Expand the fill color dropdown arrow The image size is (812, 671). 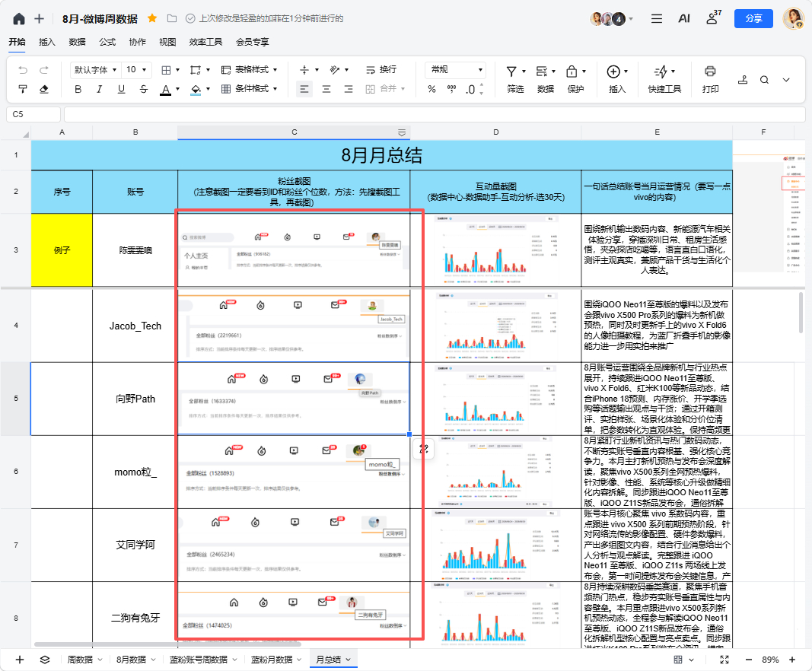[x=209, y=89]
